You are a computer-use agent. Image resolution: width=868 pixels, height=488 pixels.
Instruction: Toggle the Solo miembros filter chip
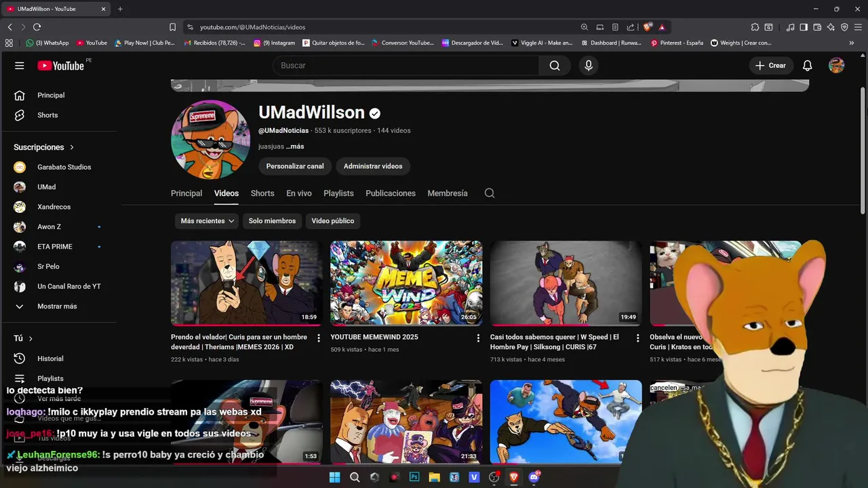[x=272, y=221]
